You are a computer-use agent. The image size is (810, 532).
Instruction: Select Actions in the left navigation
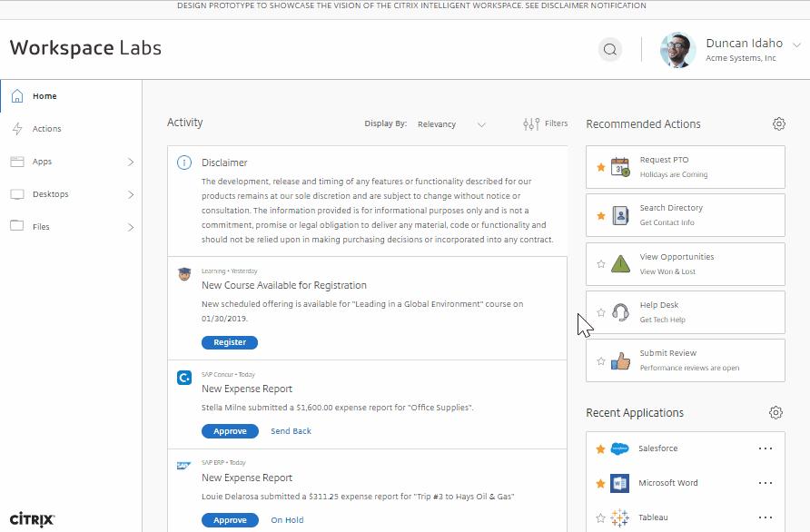(45, 128)
